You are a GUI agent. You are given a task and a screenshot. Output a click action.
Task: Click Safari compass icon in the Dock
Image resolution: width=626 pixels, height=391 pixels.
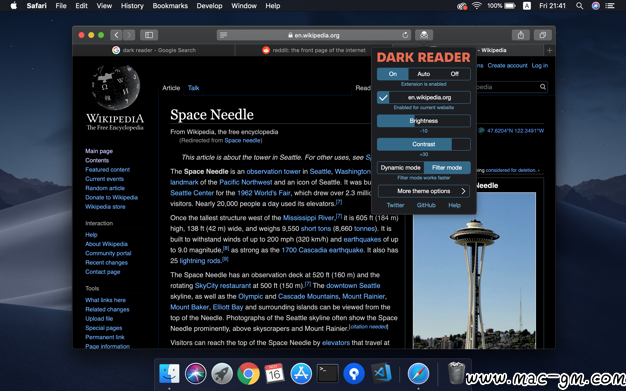coord(418,374)
